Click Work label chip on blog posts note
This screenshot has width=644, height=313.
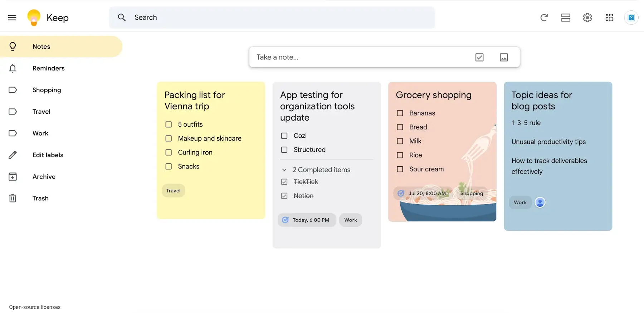pyautogui.click(x=520, y=202)
